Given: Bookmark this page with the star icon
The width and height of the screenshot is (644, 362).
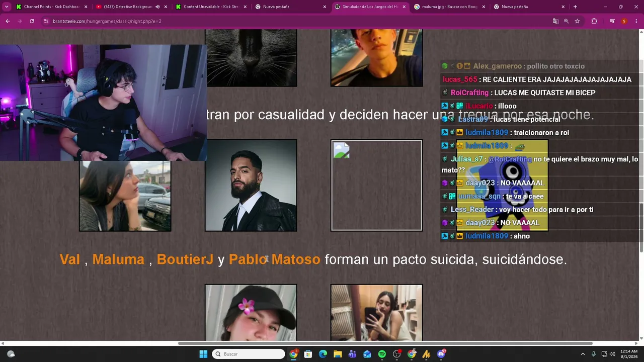Looking at the screenshot, I should click(x=577, y=21).
